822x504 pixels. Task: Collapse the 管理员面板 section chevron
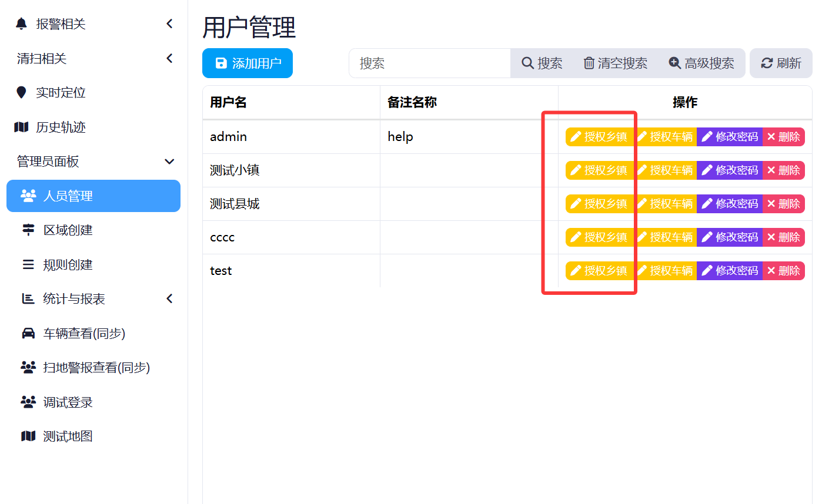[169, 162]
